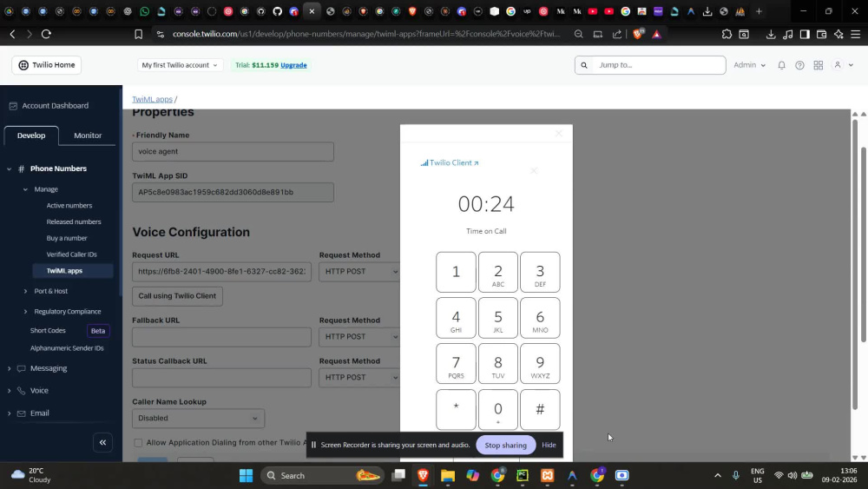
Task: Open the Brave wallet icon
Action: coord(821,35)
